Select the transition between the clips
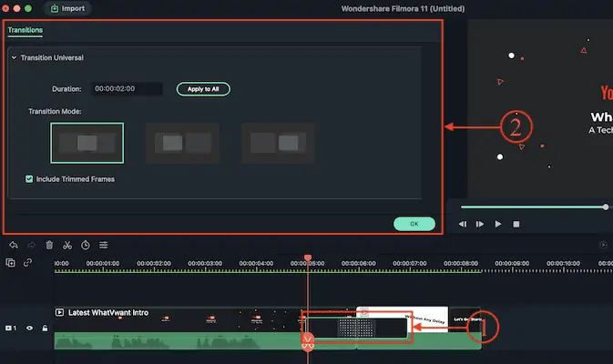Viewport: 613px width, 364px height. 356,328
